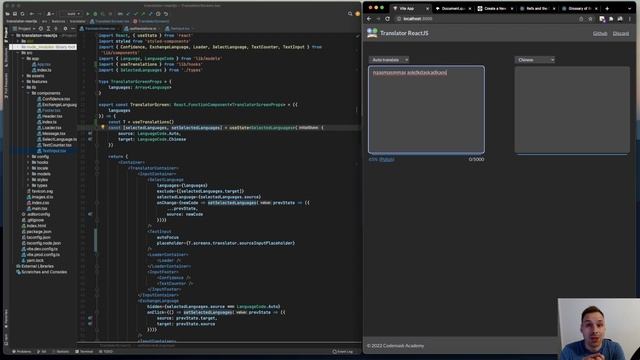Screen dimensions: 640x360
Task: Click the translation output text area
Action: point(572,110)
